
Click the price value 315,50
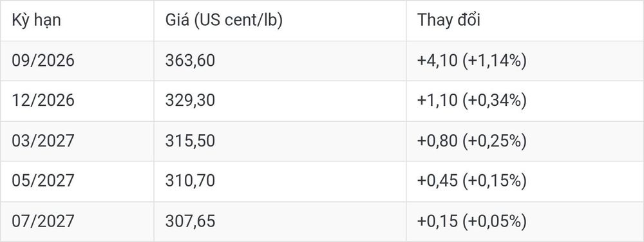(x=190, y=141)
